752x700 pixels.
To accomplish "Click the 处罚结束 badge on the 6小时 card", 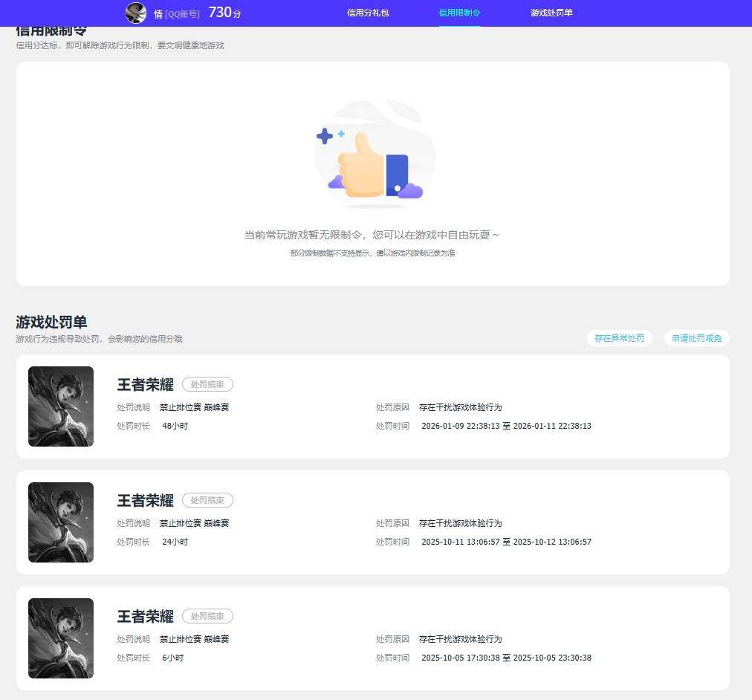I will click(207, 616).
